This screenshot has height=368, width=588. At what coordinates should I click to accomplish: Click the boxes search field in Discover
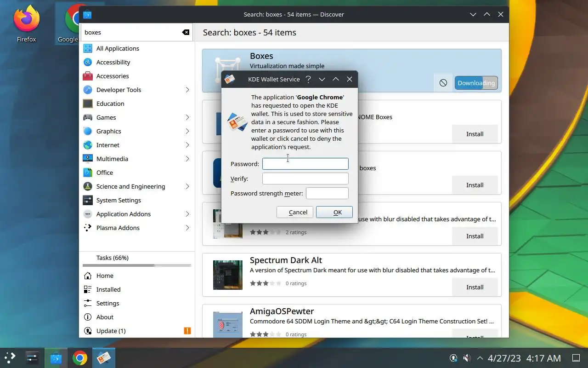click(x=137, y=32)
